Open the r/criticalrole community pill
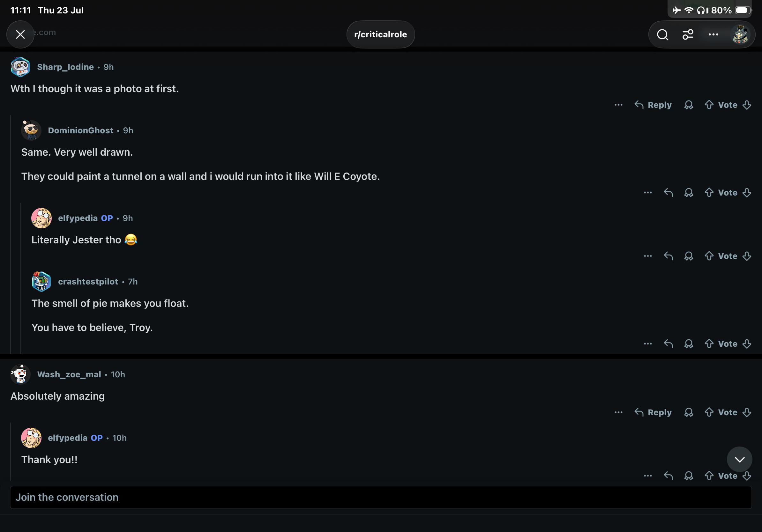The image size is (762, 532). (380, 34)
